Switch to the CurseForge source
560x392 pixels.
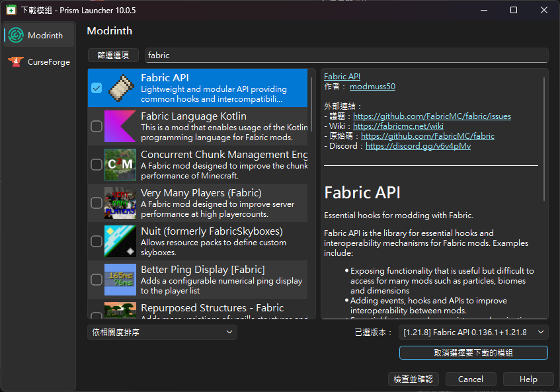point(40,62)
